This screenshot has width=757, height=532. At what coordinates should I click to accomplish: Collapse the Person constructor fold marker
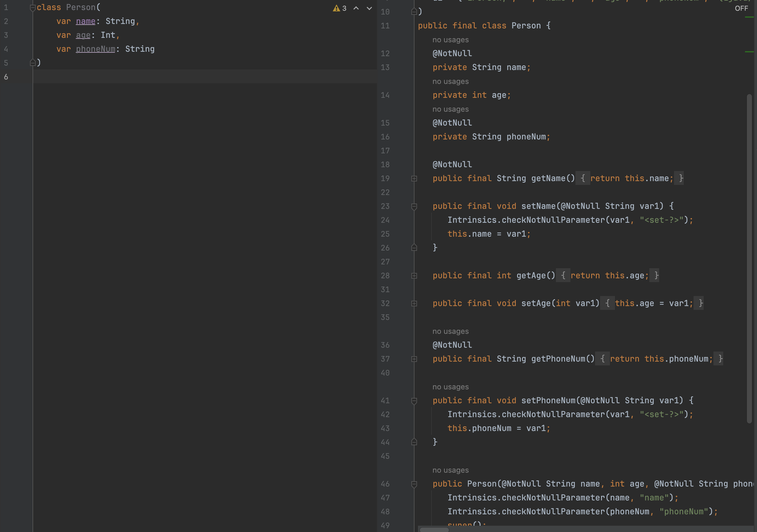(x=414, y=484)
